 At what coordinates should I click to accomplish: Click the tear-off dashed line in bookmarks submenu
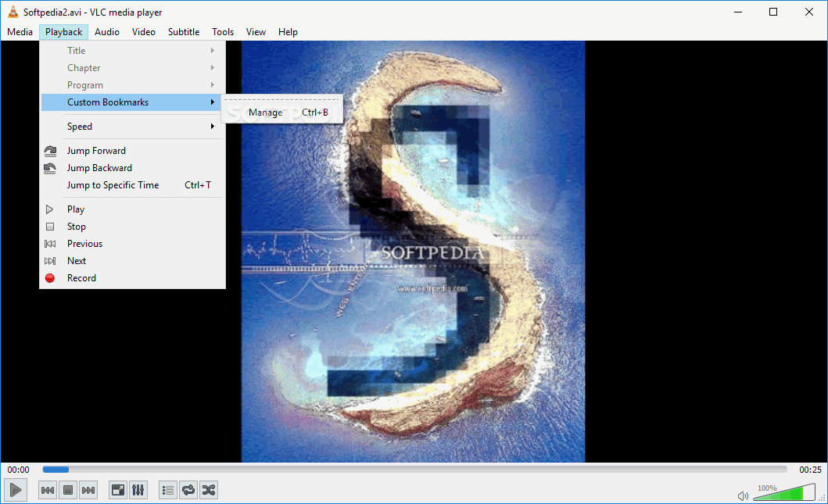[282, 99]
